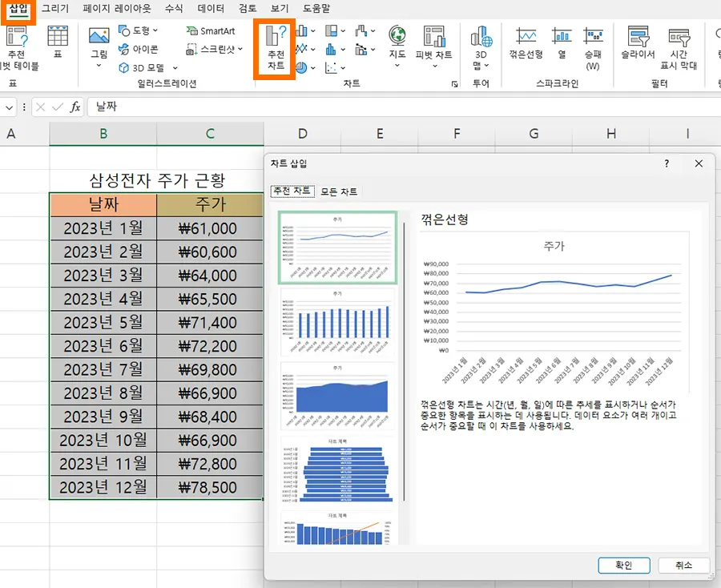Insert a SmartArt graphic
Viewport: 721px width, 588px height.
click(x=211, y=30)
